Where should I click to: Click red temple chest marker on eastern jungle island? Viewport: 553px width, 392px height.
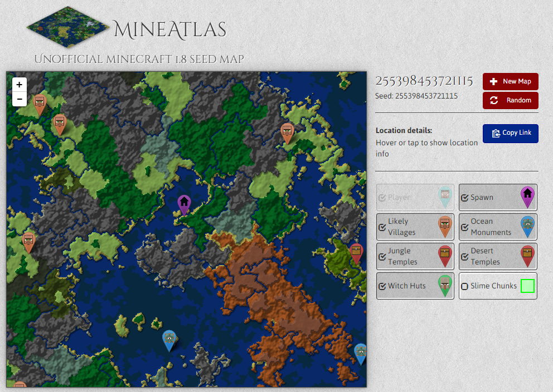[356, 254]
